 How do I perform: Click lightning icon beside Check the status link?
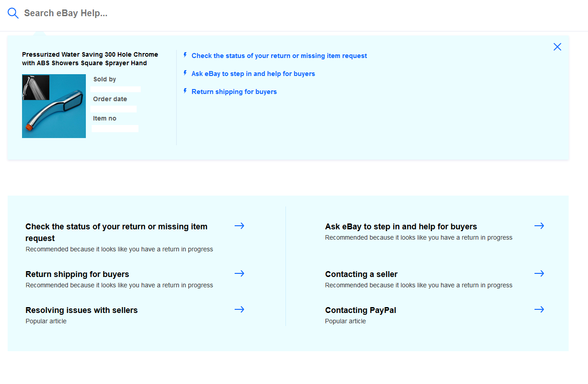pos(185,55)
